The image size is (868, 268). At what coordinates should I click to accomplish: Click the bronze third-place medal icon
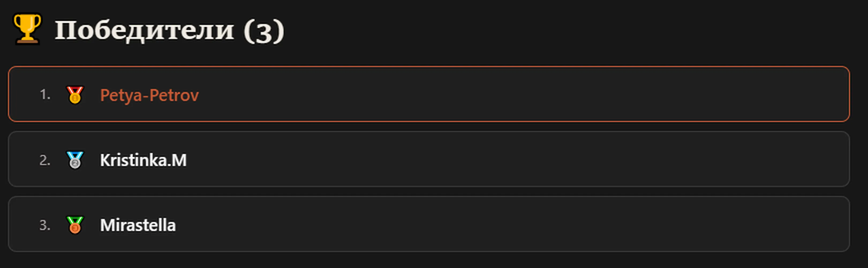point(75,225)
